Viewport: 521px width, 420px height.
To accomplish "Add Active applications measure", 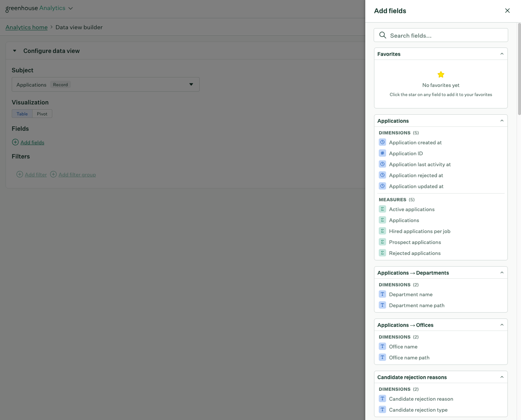I will point(412,209).
